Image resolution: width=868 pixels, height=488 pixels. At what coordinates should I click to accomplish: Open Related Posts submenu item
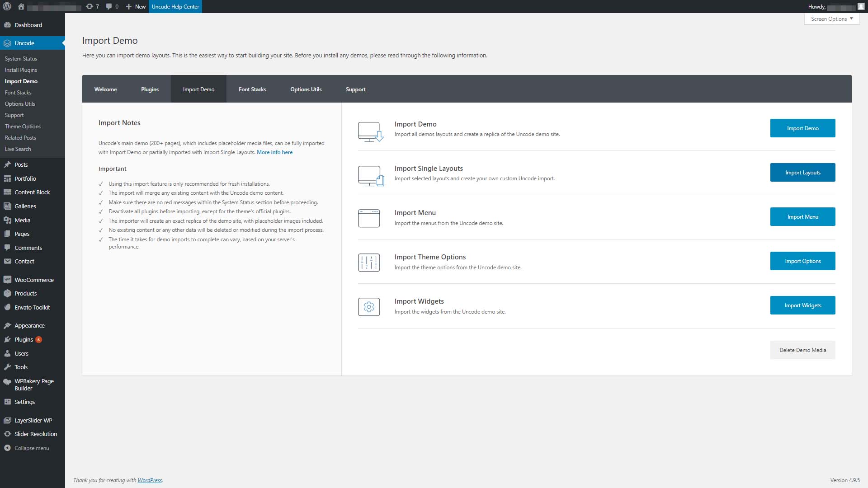[x=20, y=138]
